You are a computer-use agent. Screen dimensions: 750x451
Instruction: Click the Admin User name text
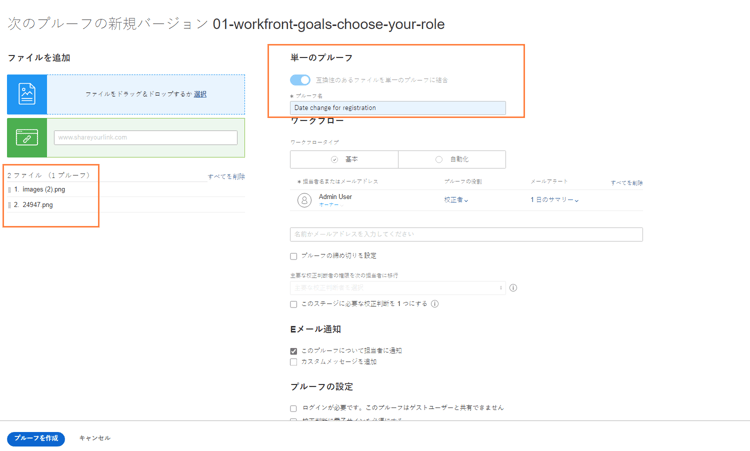pyautogui.click(x=335, y=197)
